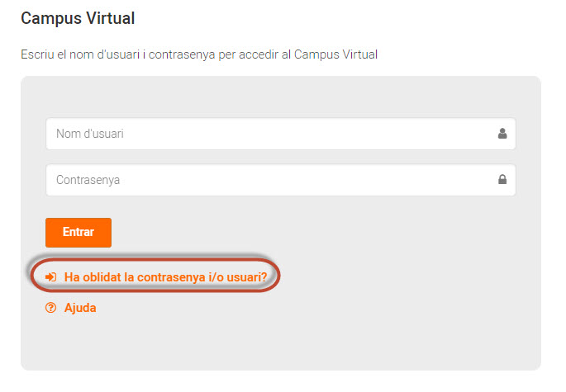
Task: Focus the Contrasenya input field
Action: 280,180
